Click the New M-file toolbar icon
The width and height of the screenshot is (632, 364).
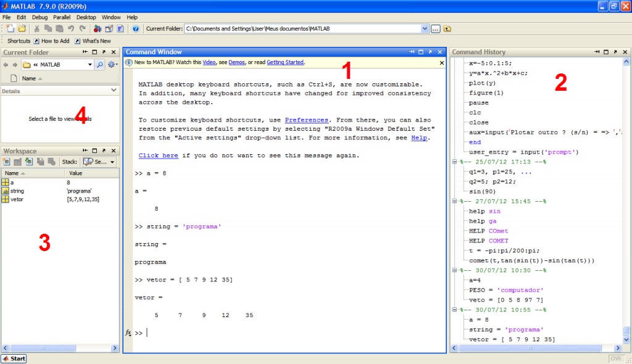click(10, 28)
